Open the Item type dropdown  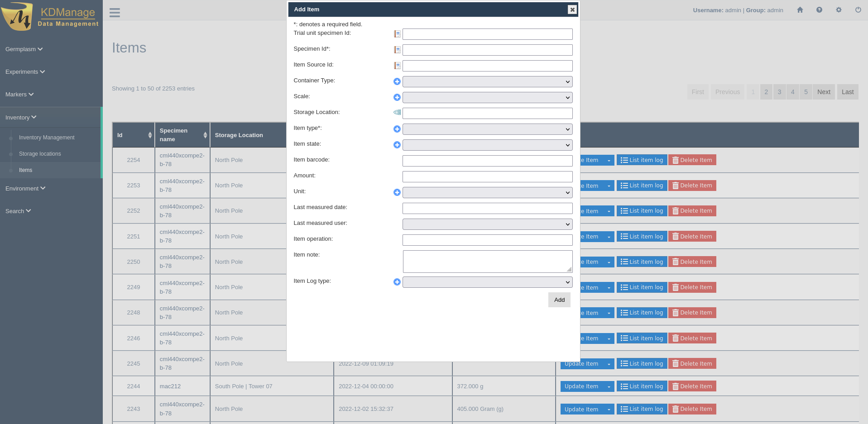point(487,129)
